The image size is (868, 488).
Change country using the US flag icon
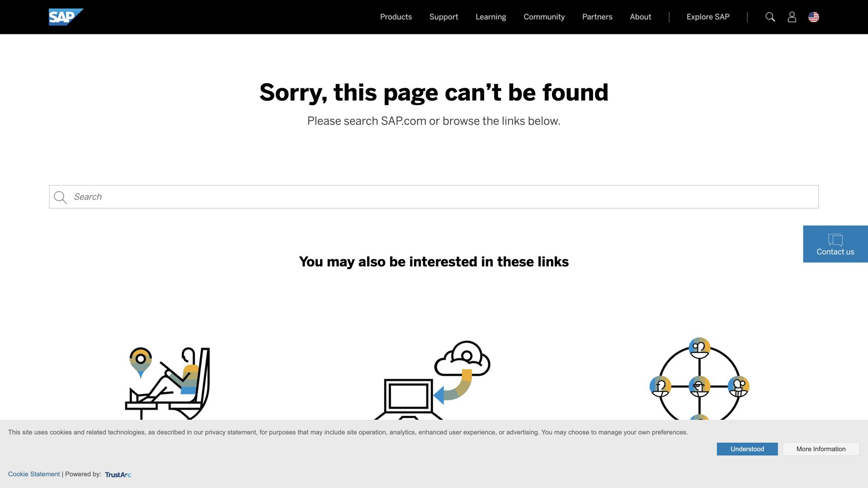813,17
